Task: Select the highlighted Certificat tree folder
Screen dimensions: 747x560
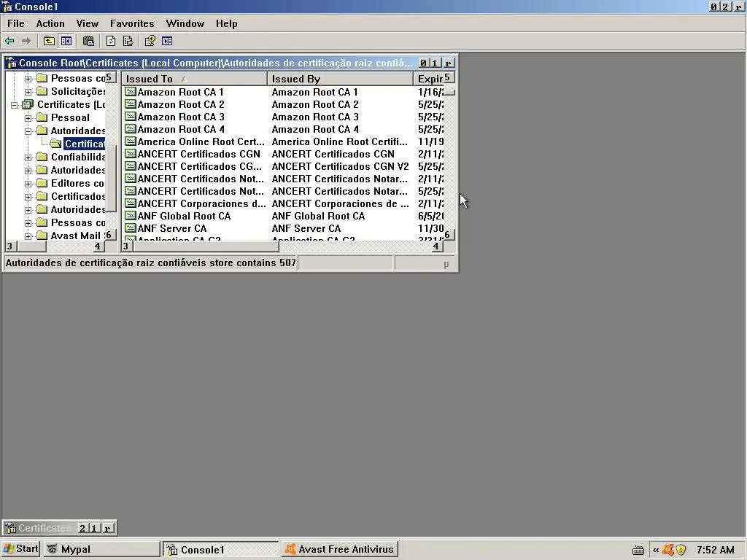Action: pos(85,144)
